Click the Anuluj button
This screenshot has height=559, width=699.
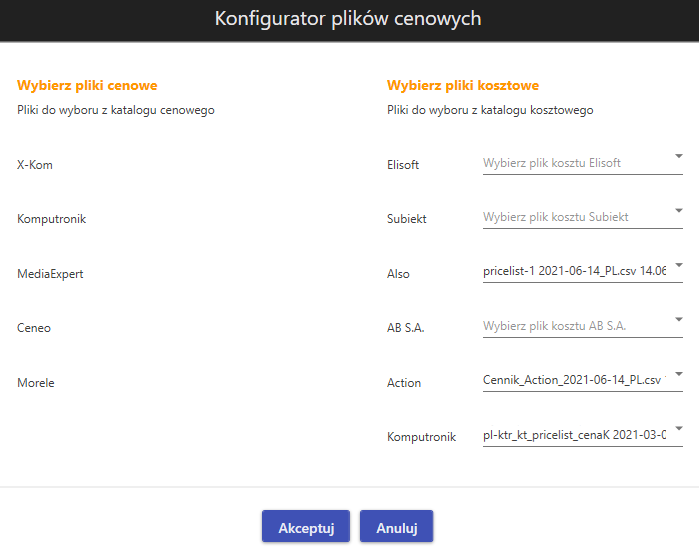pyautogui.click(x=396, y=526)
